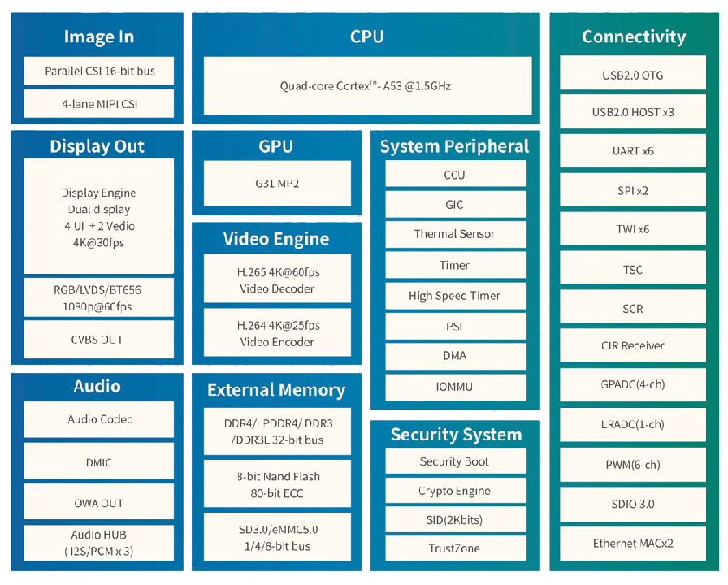Select the TrustZone box
This screenshot has width=728, height=585.
pos(455,548)
